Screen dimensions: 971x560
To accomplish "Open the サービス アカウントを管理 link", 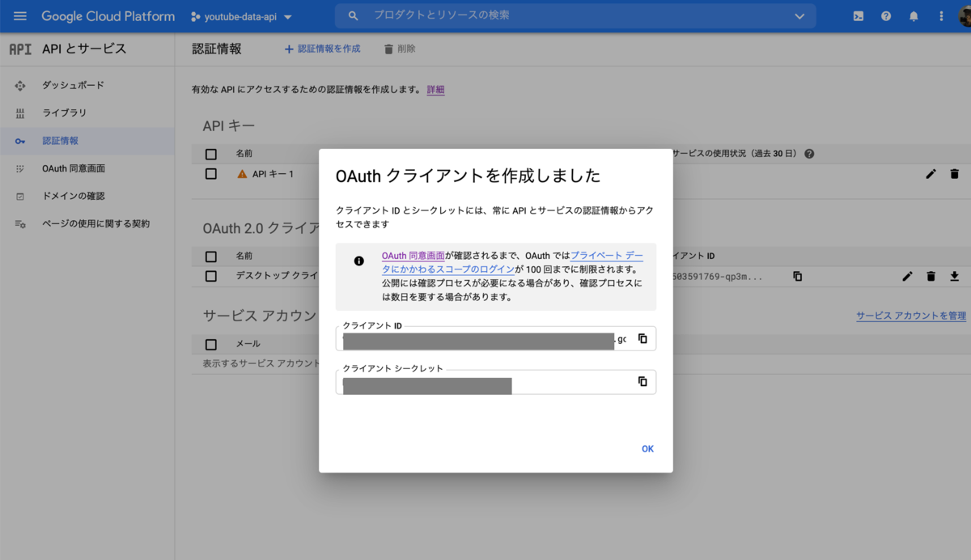I will (910, 316).
